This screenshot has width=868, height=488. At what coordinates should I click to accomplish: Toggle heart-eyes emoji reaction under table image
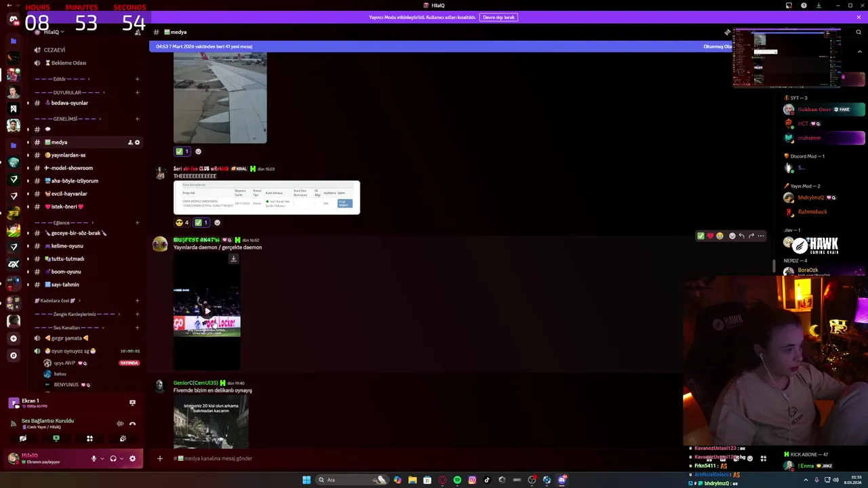(x=182, y=222)
